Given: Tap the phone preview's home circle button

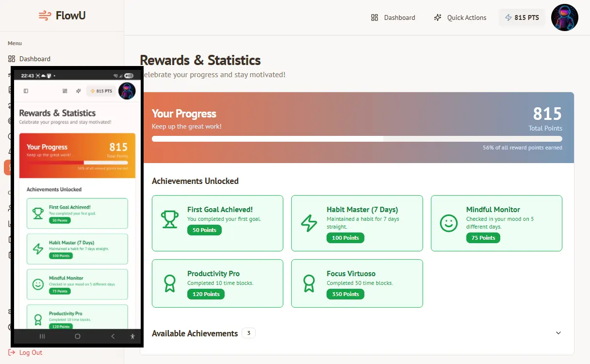Looking at the screenshot, I should pos(78,336).
